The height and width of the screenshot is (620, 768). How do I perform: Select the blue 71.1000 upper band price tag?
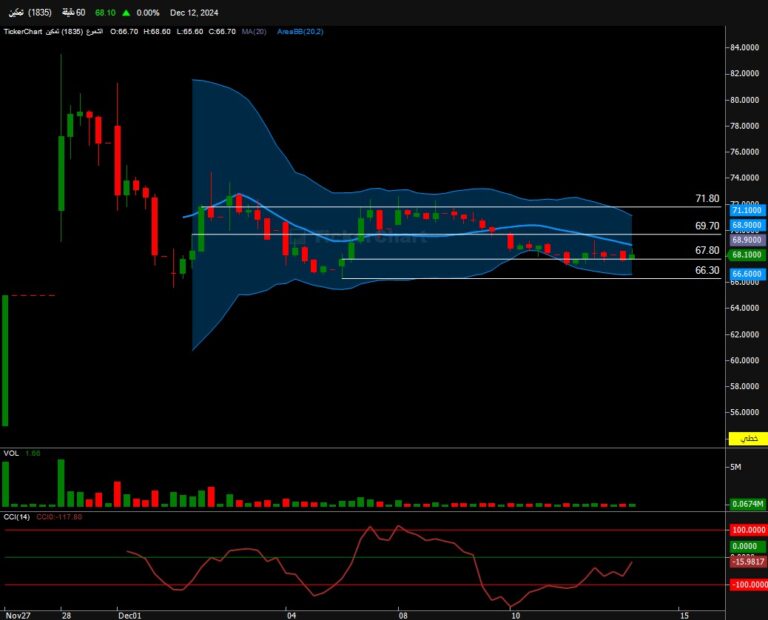[x=747, y=210]
